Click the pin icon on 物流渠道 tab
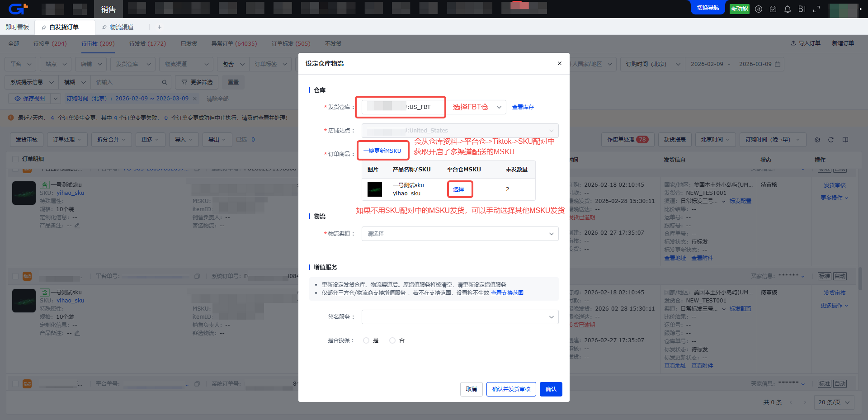 tap(104, 27)
